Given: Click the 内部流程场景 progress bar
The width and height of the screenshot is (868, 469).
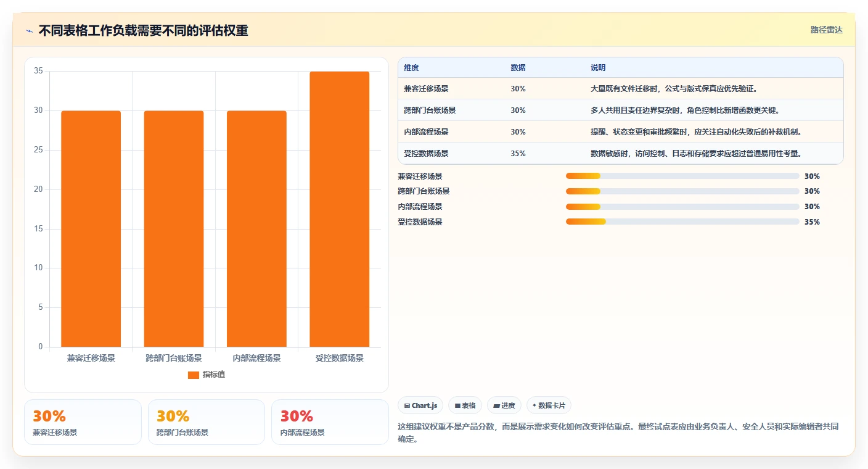Looking at the screenshot, I should point(682,207).
